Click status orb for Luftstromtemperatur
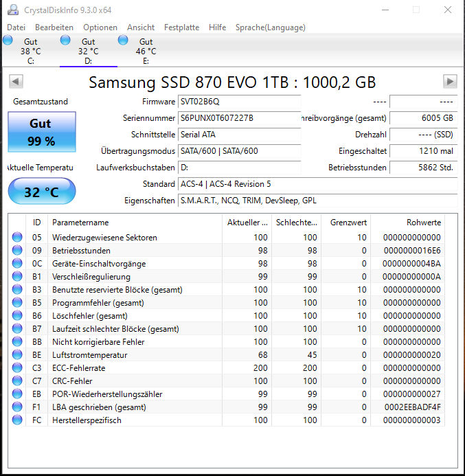465x476 pixels. (x=17, y=354)
